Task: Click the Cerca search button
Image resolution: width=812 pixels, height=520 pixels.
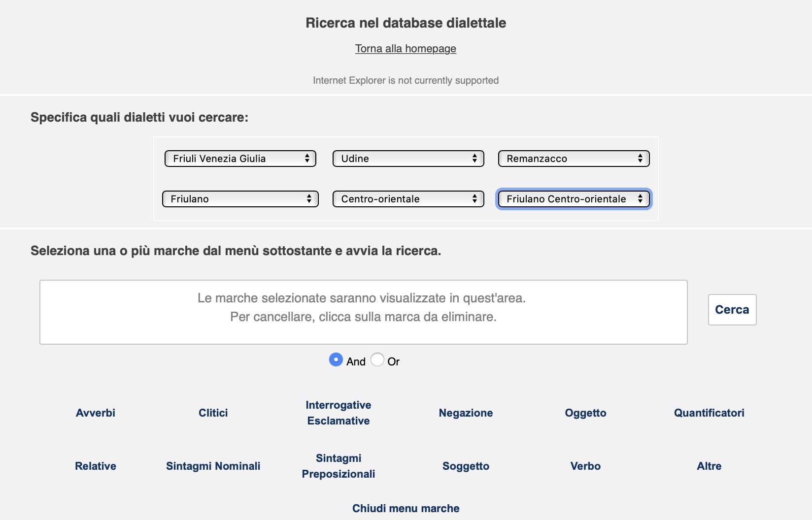Action: (x=732, y=310)
